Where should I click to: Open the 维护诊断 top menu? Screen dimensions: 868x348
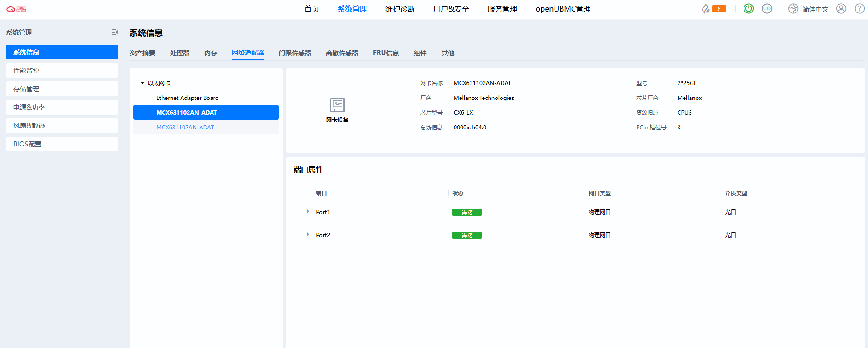(400, 9)
